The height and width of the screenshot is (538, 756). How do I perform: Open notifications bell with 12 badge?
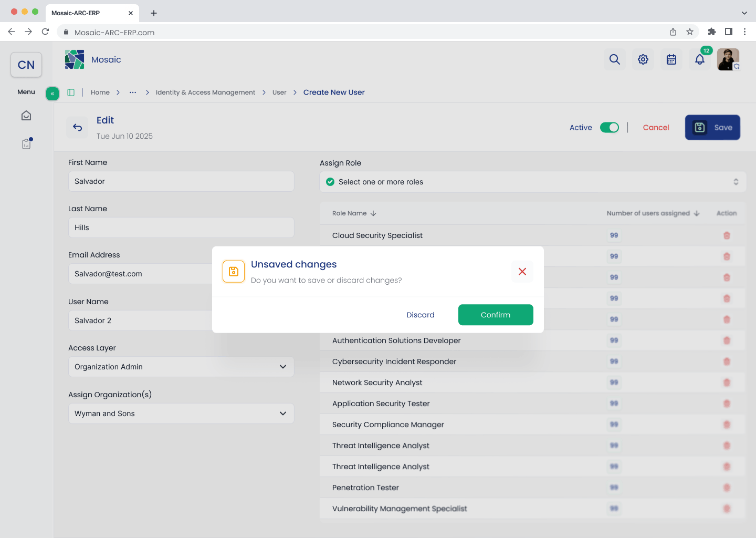point(700,59)
